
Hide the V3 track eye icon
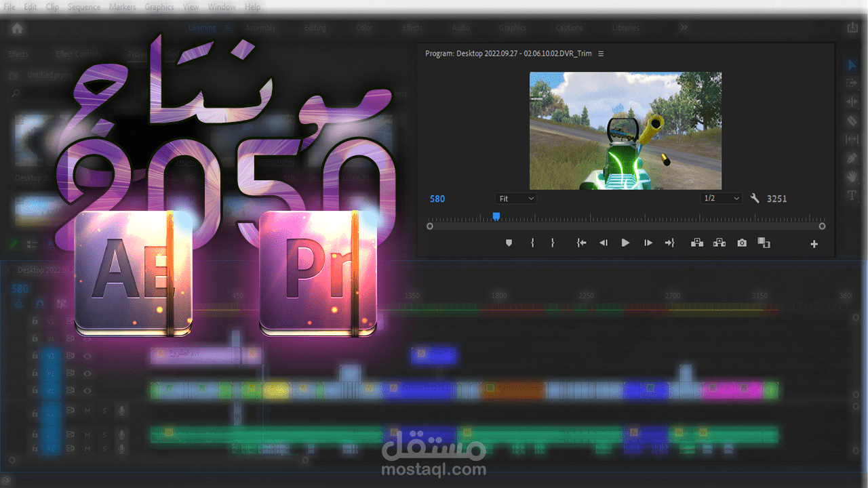[x=87, y=356]
